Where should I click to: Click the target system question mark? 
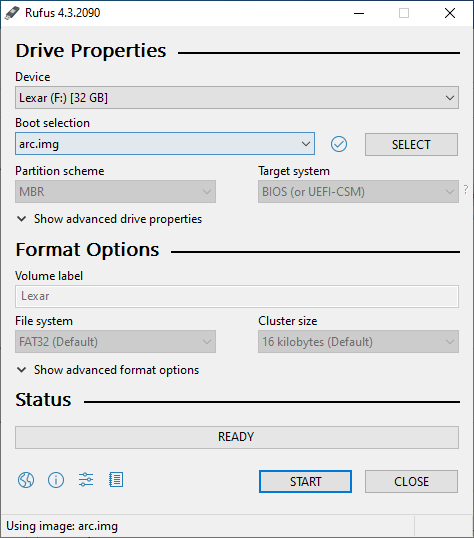tap(466, 189)
